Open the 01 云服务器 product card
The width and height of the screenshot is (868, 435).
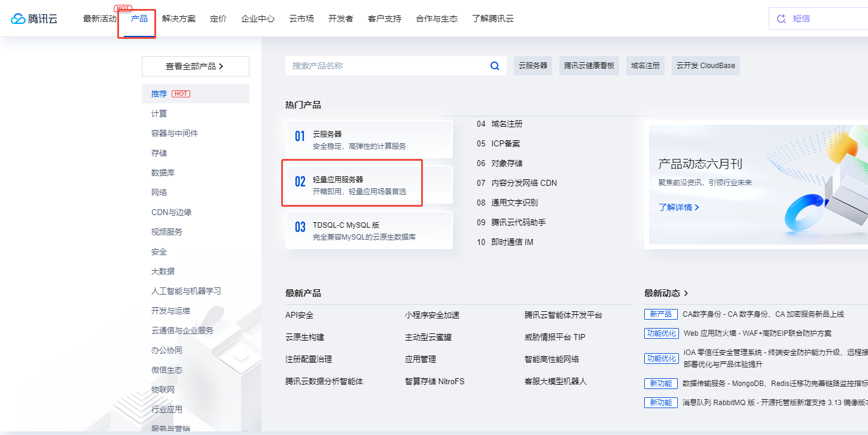pyautogui.click(x=369, y=139)
